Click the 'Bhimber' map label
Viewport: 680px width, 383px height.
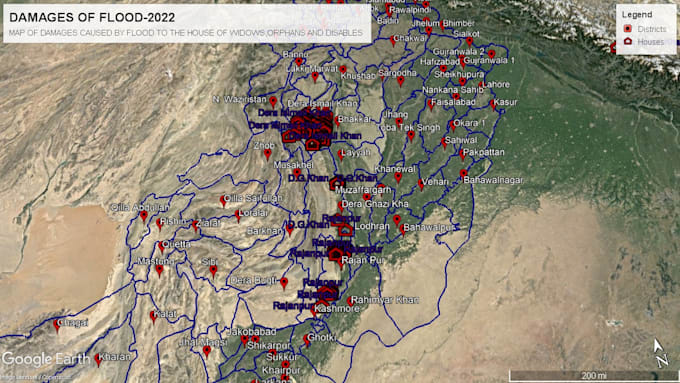(459, 23)
